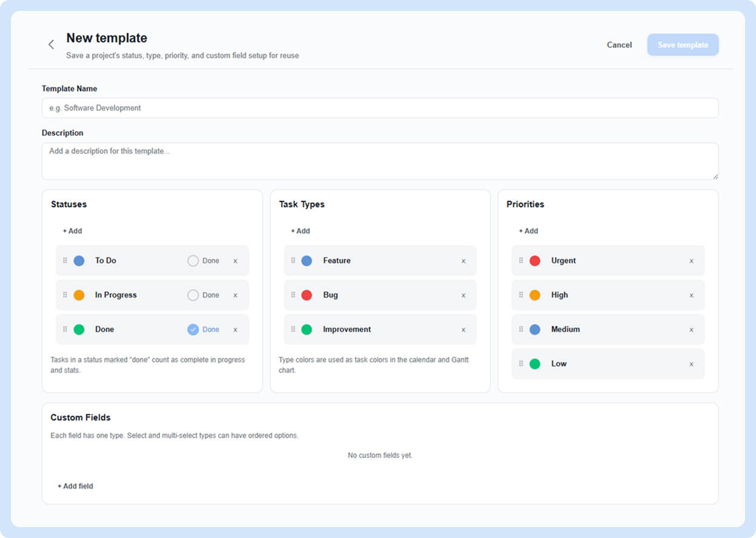Uncheck Done on the Done status
This screenshot has width=756, height=538.
(204, 330)
